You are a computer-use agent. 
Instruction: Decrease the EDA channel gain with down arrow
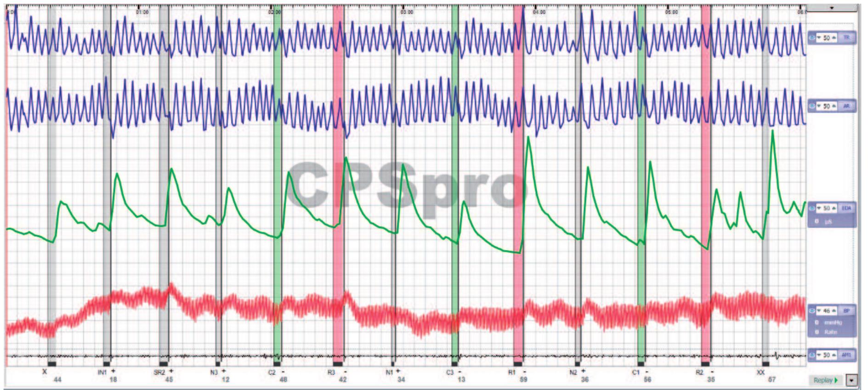coord(819,208)
